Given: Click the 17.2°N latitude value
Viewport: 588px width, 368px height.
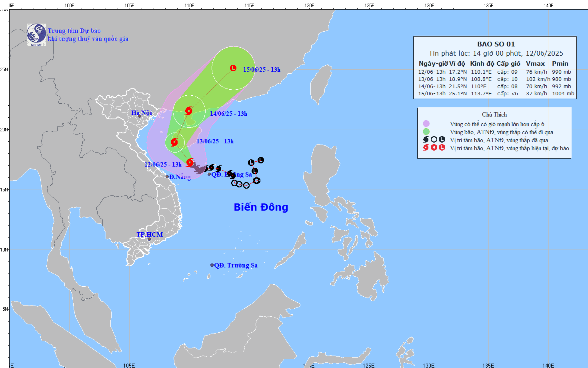Looking at the screenshot, I should [458, 72].
